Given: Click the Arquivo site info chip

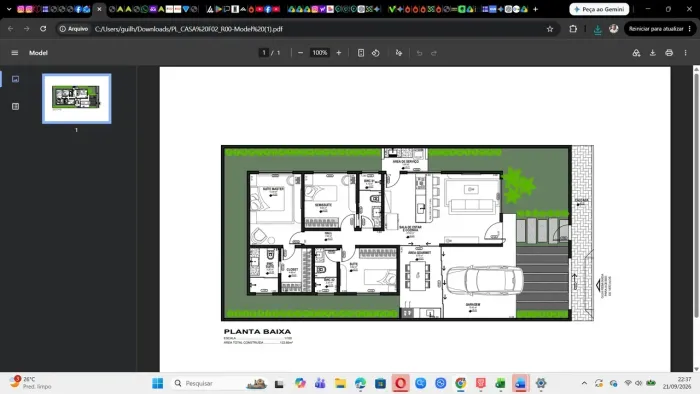Looking at the screenshot, I should [x=74, y=29].
